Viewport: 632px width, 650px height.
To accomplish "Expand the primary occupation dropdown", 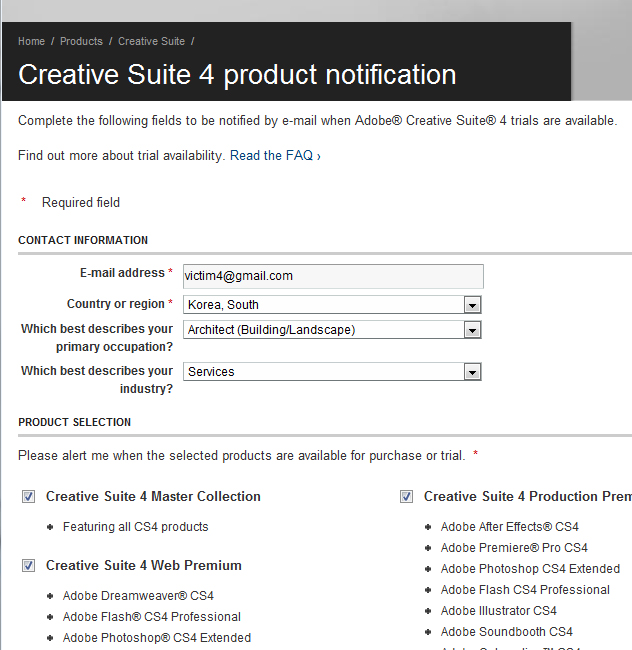I will coord(332,330).
